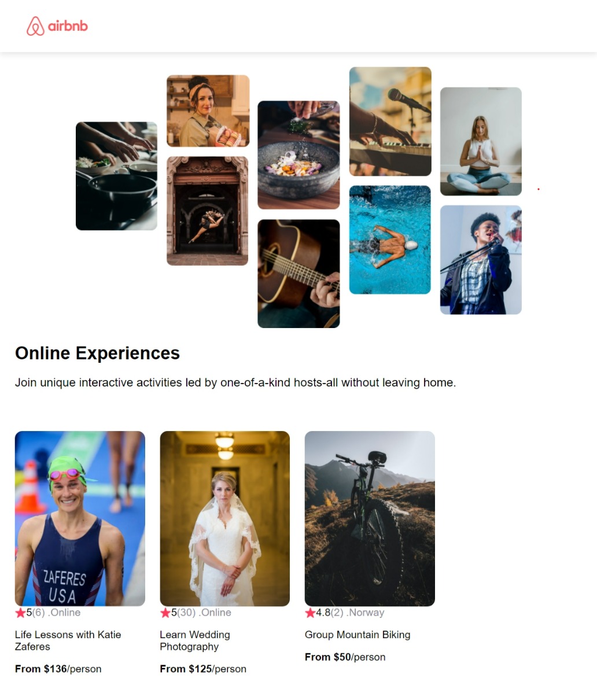This screenshot has height=700, width=597.
Task: Open Life Lessons with Katie Zaferes title
Action: point(68,640)
